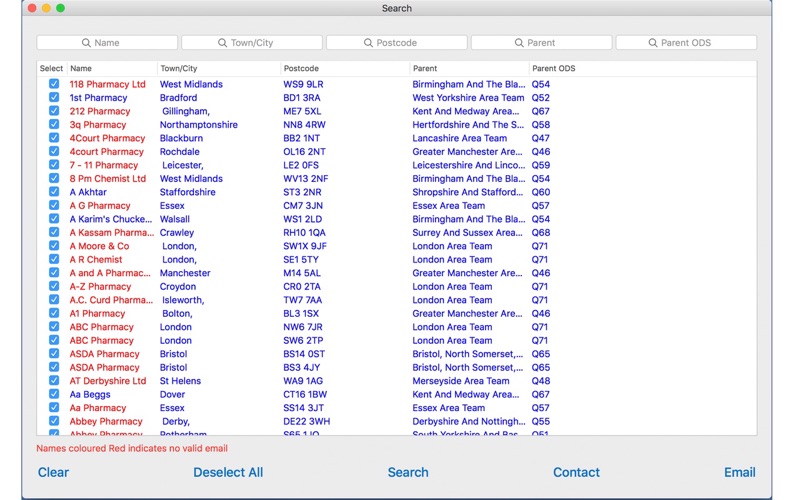Select ASDA Pharmacy with postcode BS3 4JY
The image size is (800, 500).
coord(105,367)
